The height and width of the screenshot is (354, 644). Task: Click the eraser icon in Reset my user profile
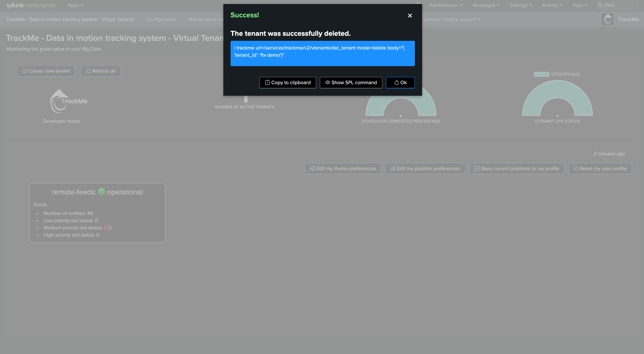click(576, 169)
